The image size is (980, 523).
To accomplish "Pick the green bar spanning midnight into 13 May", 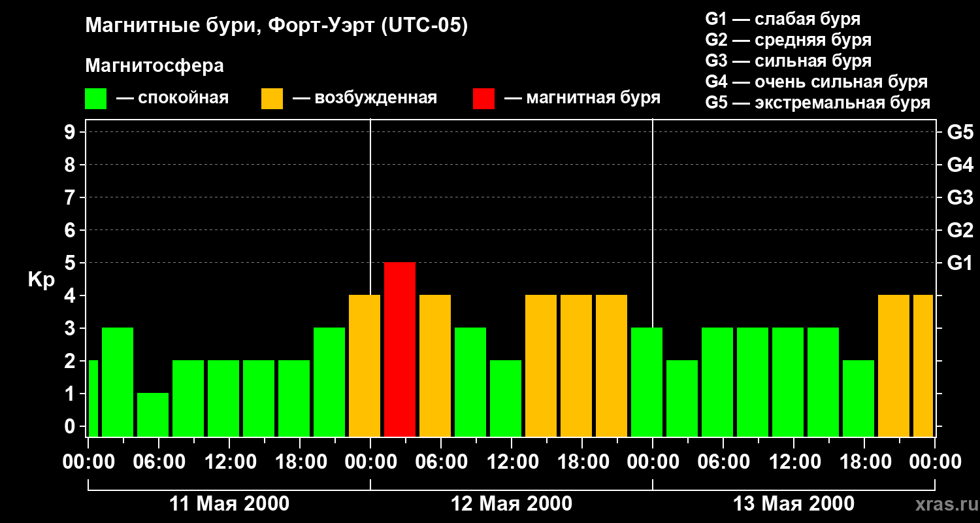I will click(647, 382).
